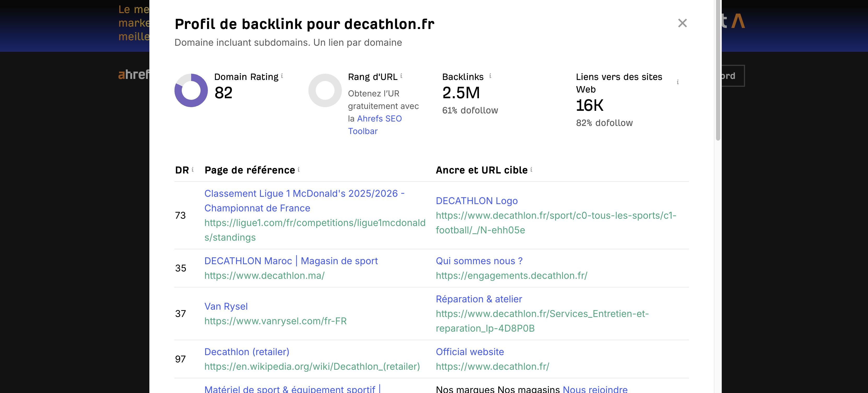The height and width of the screenshot is (393, 868).
Task: Open the Decathlon (retailer) Wikipedia title
Action: [x=247, y=351]
